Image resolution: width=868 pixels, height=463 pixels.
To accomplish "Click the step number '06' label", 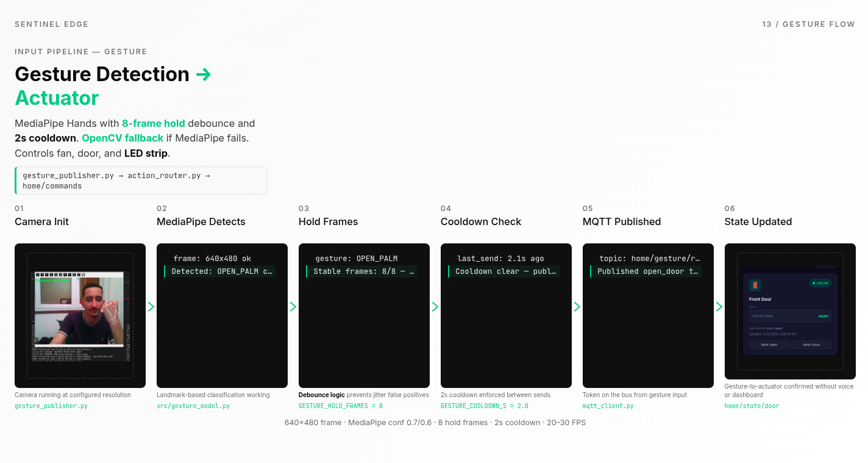I will coord(730,209).
